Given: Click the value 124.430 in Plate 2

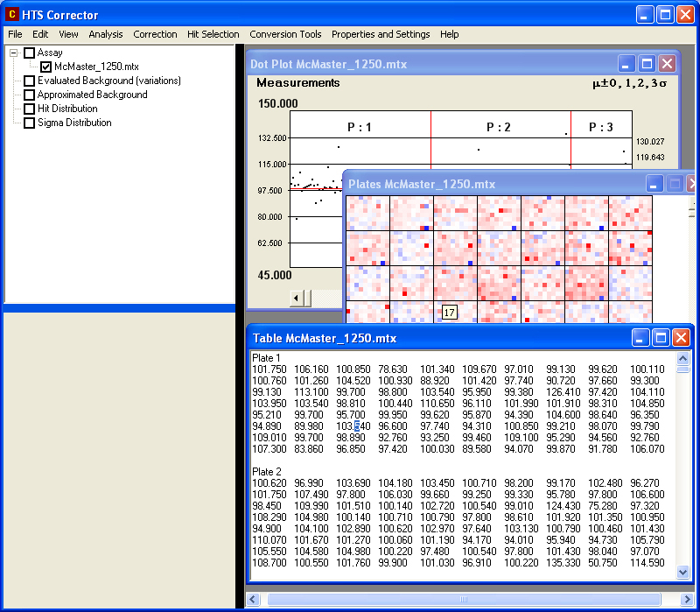Looking at the screenshot, I should click(x=563, y=506).
